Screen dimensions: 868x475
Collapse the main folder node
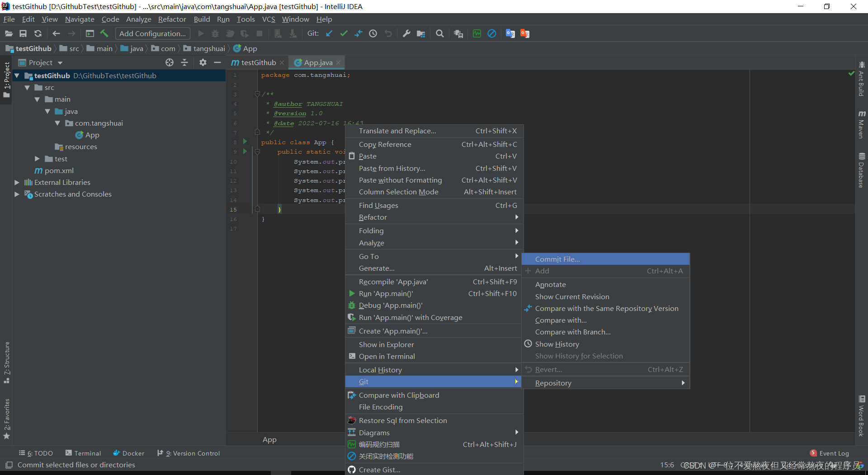(x=37, y=99)
